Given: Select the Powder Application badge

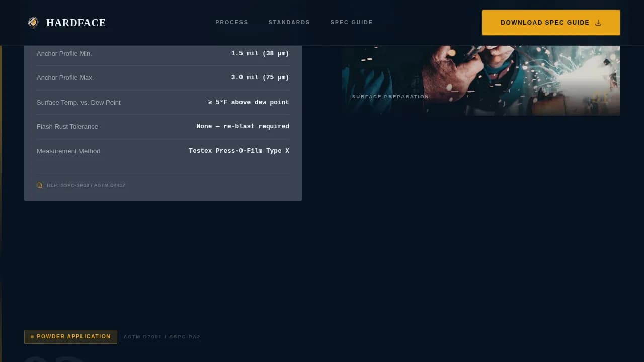Looking at the screenshot, I should click(70, 337).
